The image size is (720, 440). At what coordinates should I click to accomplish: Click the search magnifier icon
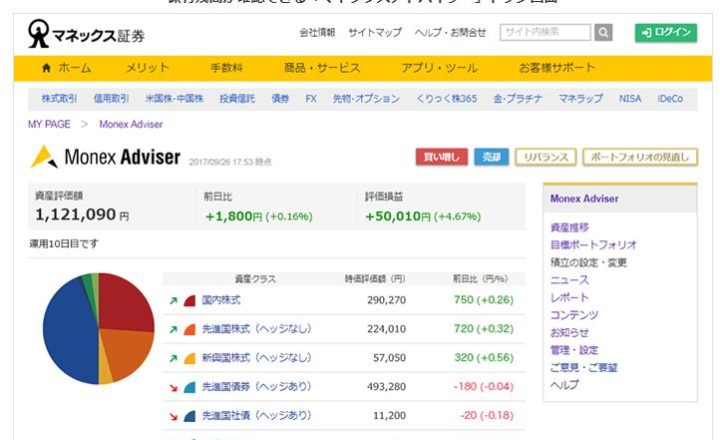603,32
